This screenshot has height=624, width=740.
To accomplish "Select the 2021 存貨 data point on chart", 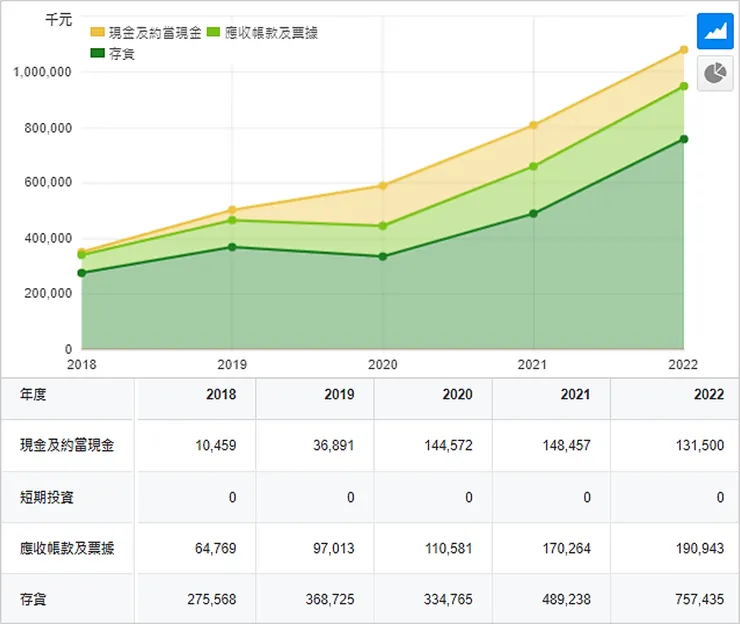I will [533, 213].
